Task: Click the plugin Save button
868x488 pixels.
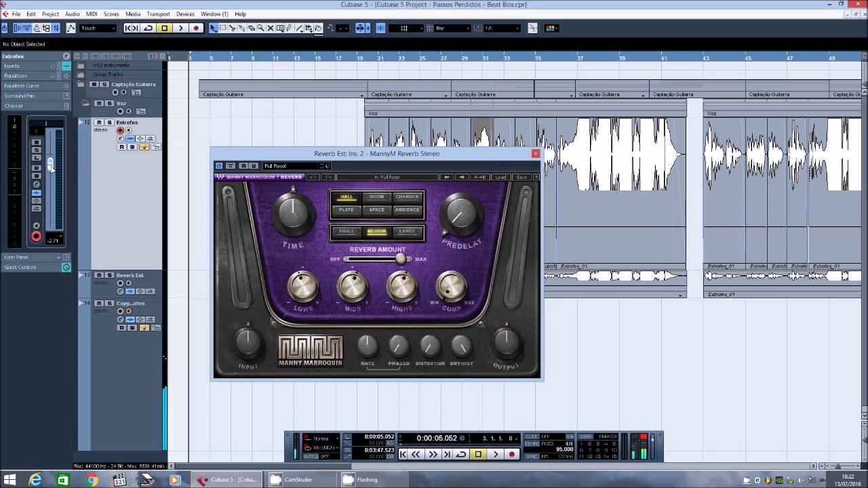Action: tap(521, 177)
